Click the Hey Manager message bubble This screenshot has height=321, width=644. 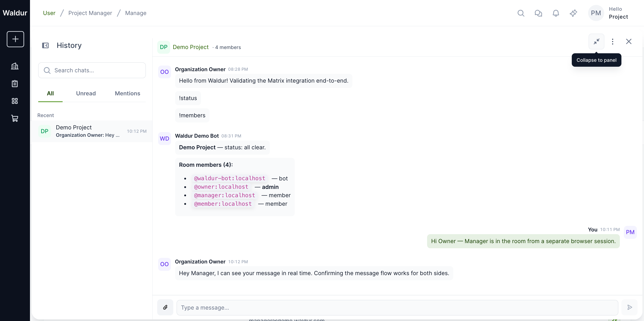(314, 273)
